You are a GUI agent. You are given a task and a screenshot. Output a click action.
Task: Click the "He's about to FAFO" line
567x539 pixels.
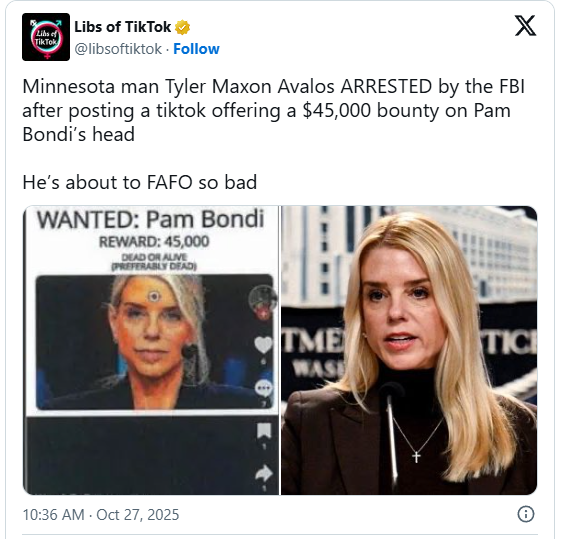coord(140,182)
